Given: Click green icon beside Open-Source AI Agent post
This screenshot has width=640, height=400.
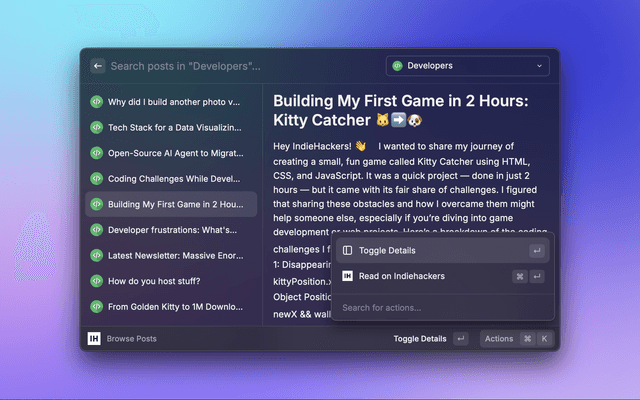Looking at the screenshot, I should coord(97,153).
